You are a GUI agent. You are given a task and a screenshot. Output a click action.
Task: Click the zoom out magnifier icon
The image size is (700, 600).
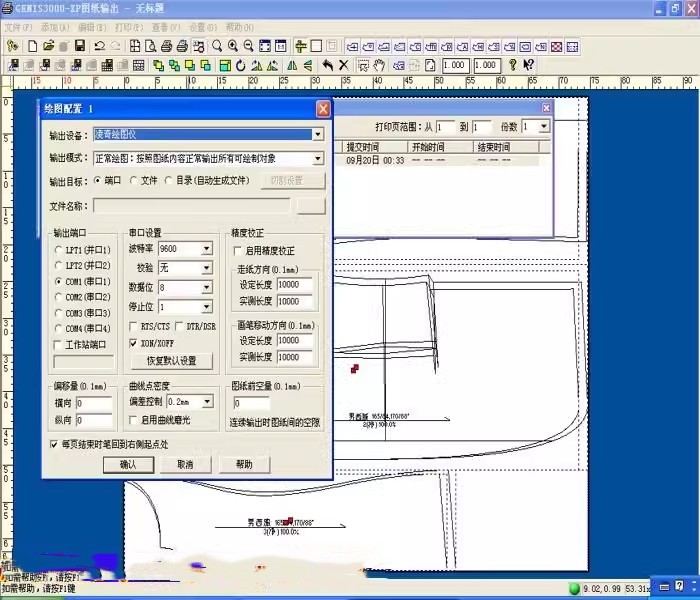tap(249, 46)
